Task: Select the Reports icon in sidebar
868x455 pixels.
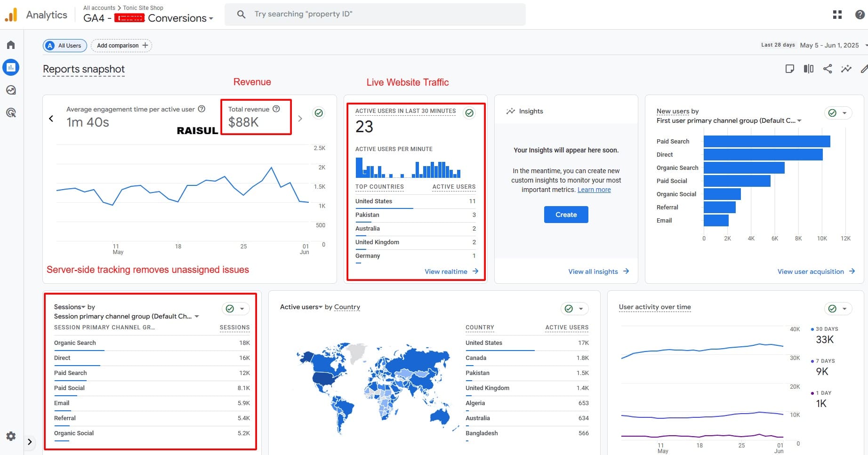Action: click(x=11, y=67)
